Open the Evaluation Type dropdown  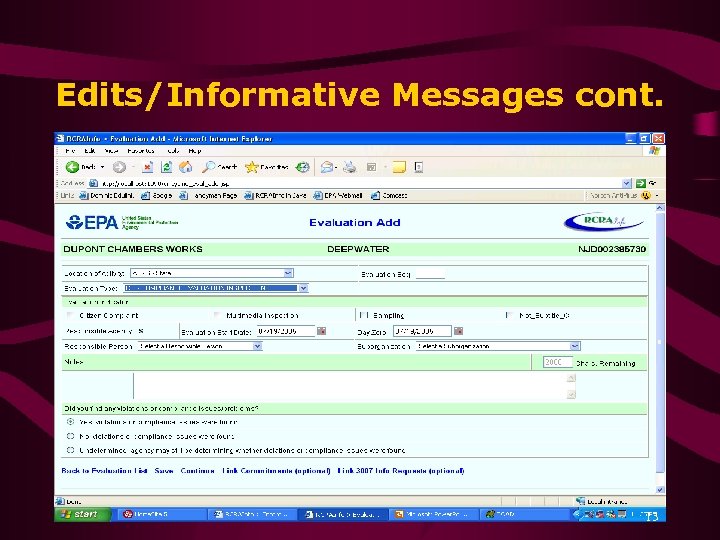(x=303, y=288)
